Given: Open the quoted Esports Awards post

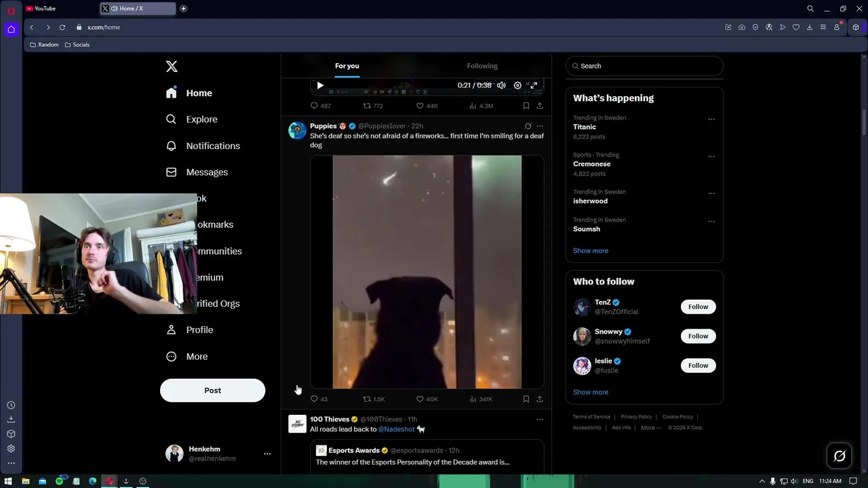Looking at the screenshot, I should 427,457.
